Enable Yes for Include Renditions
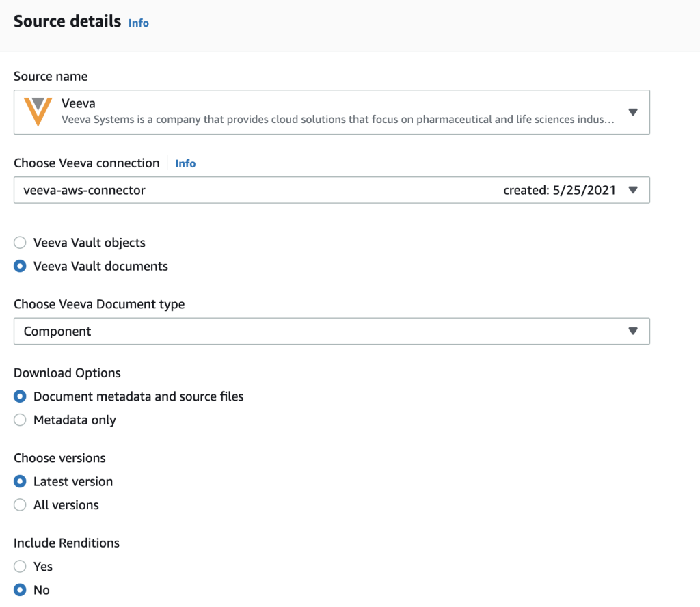Screen dimensions: 700x607 [x=20, y=566]
